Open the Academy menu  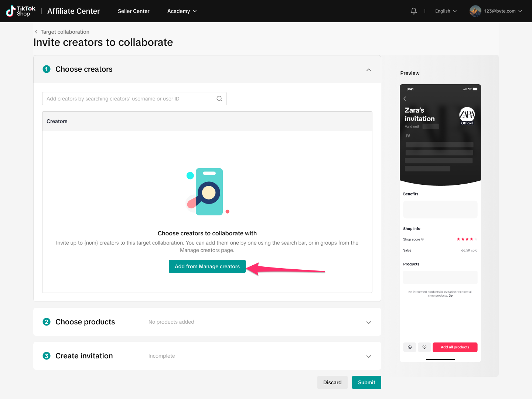(x=182, y=11)
